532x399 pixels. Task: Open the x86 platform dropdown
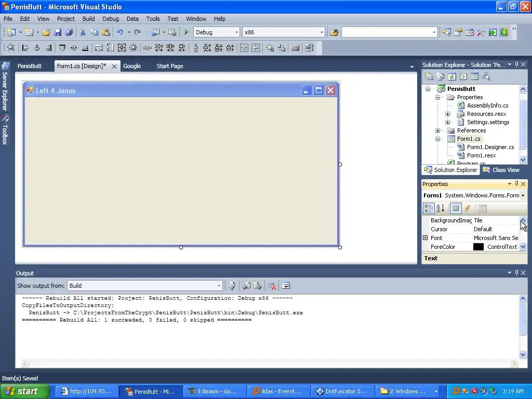[321, 32]
